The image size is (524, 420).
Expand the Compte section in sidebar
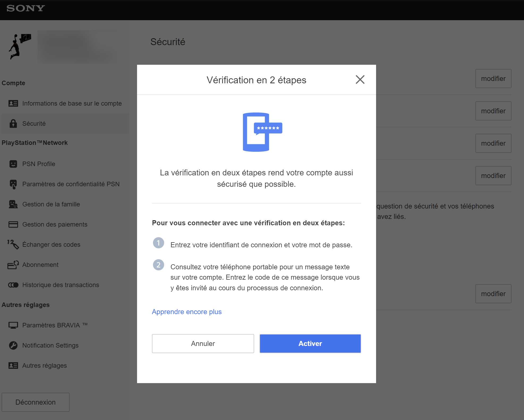click(12, 83)
